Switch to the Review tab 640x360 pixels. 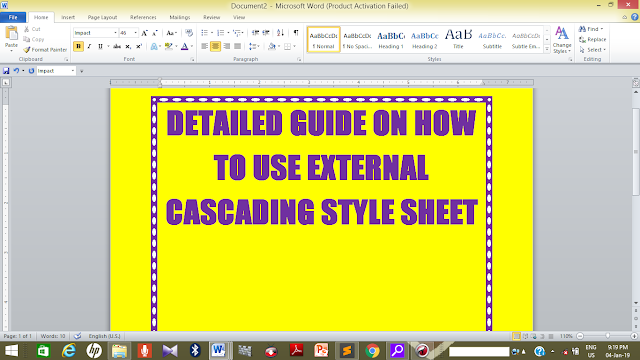pyautogui.click(x=211, y=17)
